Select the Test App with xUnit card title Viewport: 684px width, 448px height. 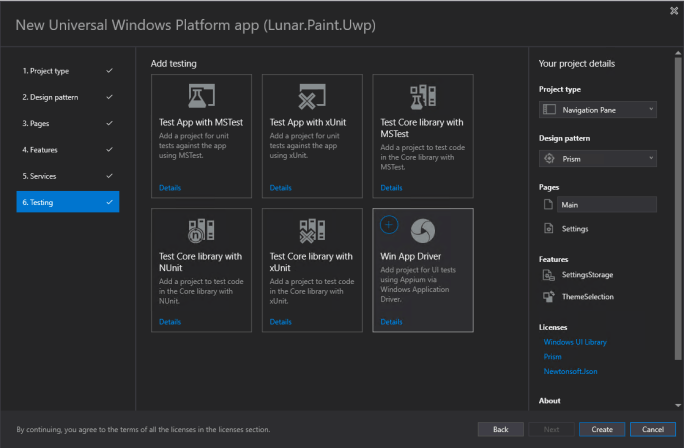point(308,123)
